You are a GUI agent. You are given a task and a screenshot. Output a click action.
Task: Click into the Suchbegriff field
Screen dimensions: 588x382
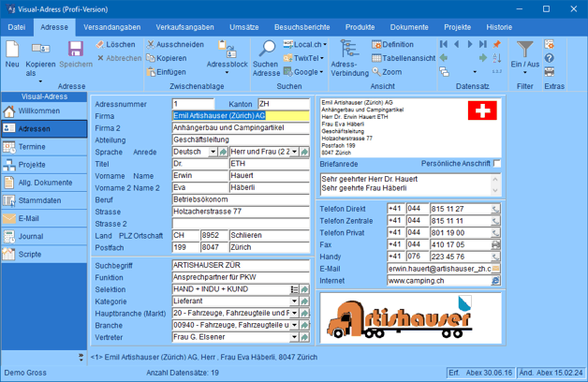tap(241, 265)
